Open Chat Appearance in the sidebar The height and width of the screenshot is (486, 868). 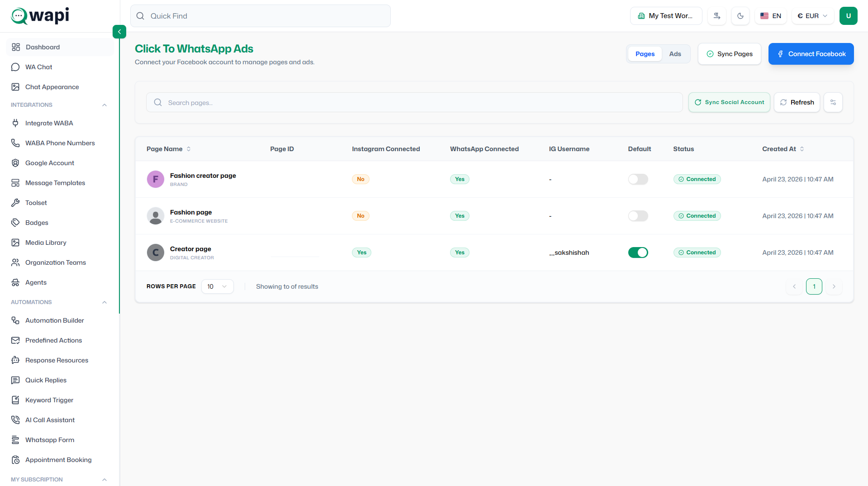(60, 87)
